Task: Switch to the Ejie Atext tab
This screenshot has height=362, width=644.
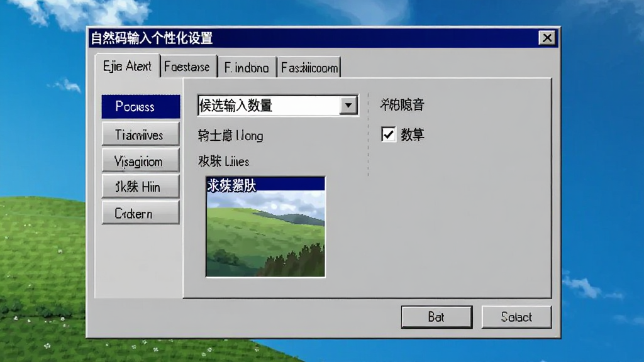Action: [127, 66]
